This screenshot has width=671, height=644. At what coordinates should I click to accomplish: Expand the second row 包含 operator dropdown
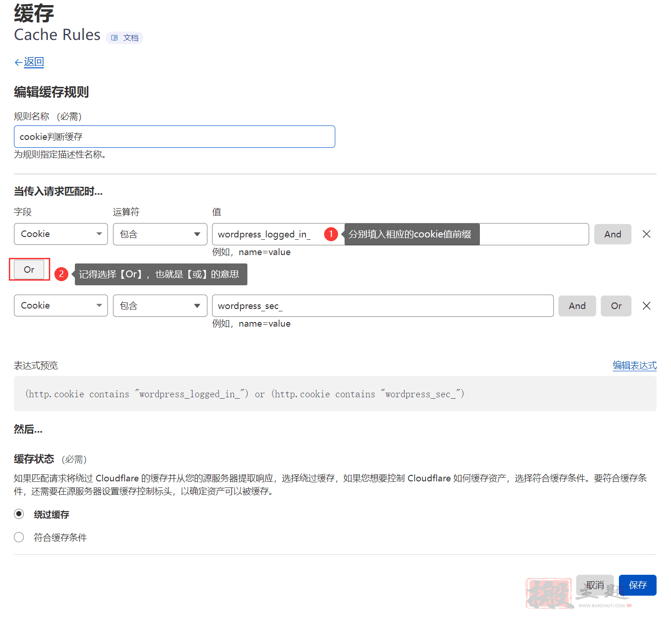click(x=160, y=306)
